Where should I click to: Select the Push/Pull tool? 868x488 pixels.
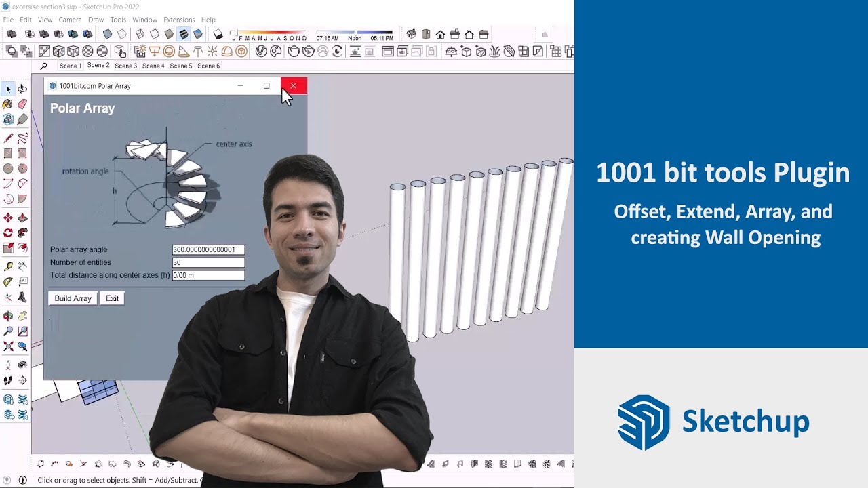pyautogui.click(x=22, y=218)
